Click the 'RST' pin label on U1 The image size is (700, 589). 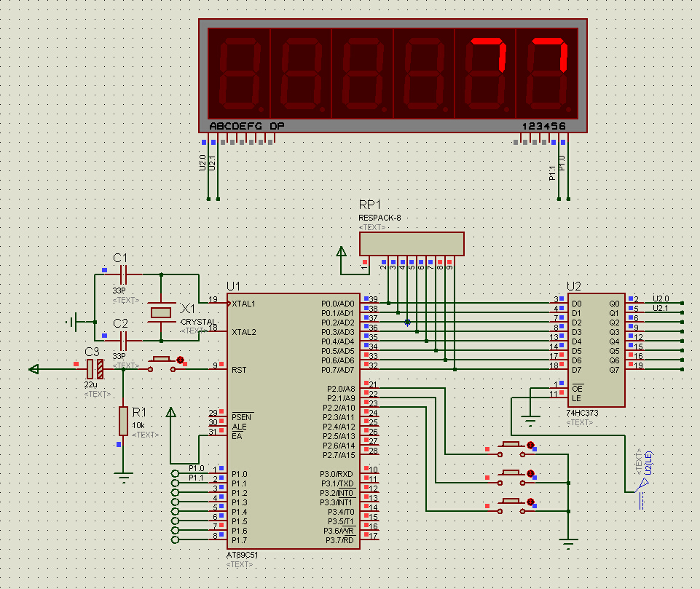239,370
